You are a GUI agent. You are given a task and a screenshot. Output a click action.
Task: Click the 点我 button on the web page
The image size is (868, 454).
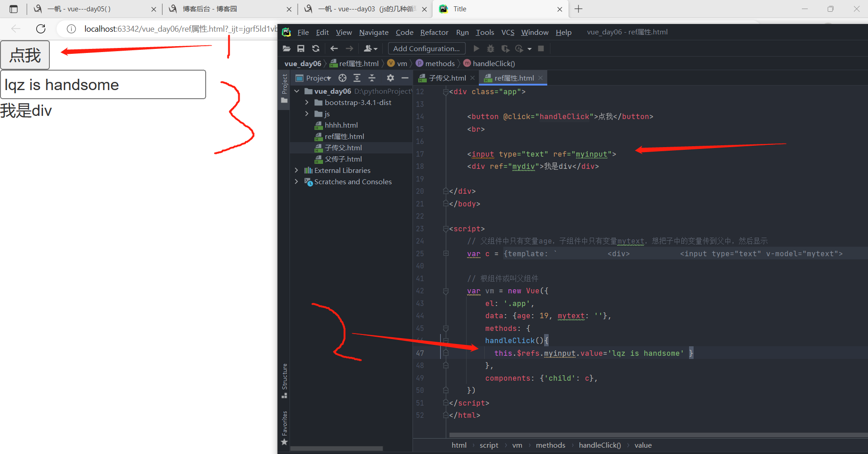[25, 55]
